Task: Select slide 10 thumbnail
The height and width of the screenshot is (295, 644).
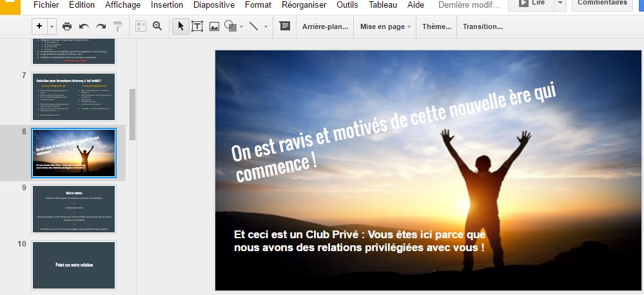Action: (74, 265)
